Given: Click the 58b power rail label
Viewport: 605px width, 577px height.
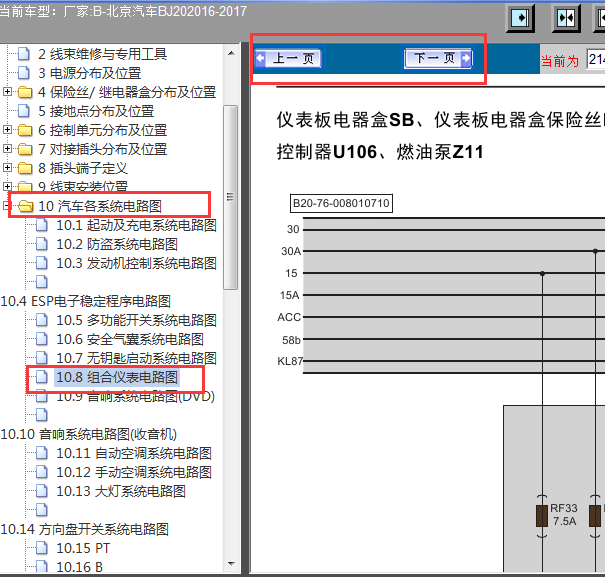Looking at the screenshot, I should (x=291, y=340).
